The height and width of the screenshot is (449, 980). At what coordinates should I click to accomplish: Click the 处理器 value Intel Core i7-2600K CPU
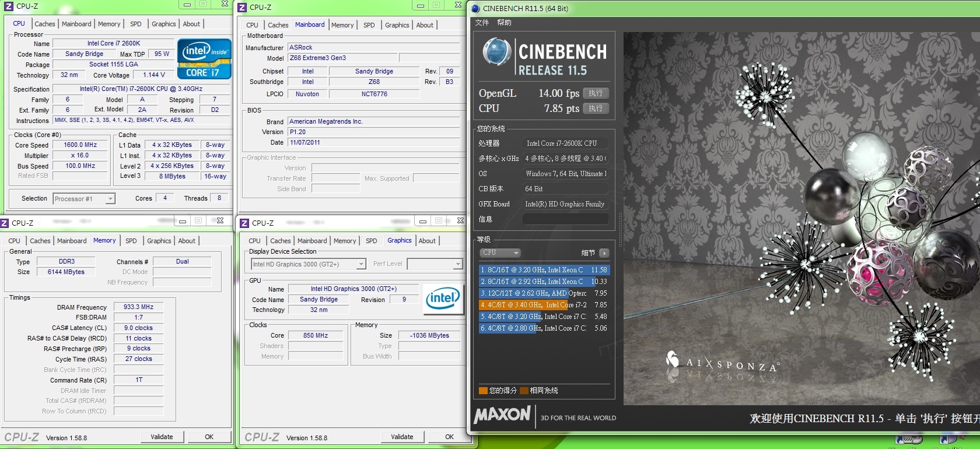point(565,143)
